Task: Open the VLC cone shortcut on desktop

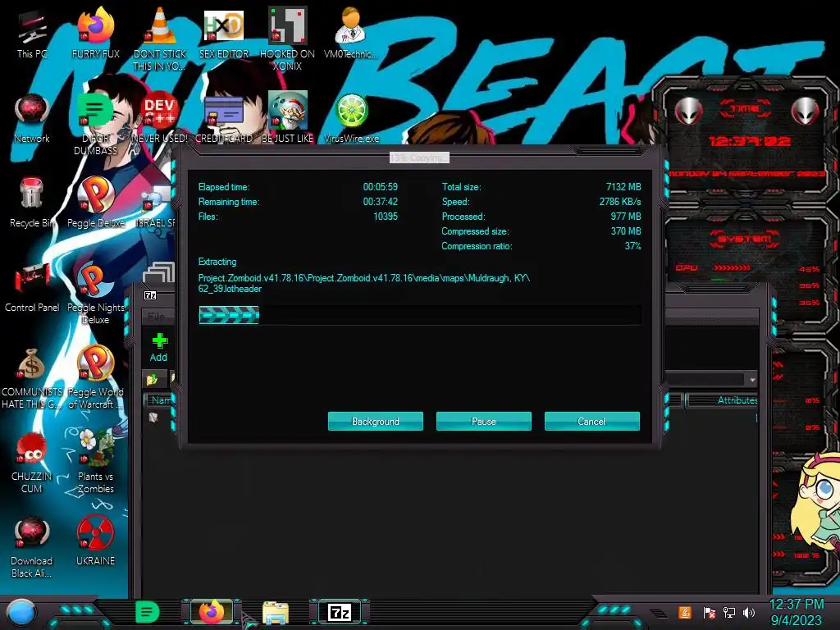Action: click(160, 39)
